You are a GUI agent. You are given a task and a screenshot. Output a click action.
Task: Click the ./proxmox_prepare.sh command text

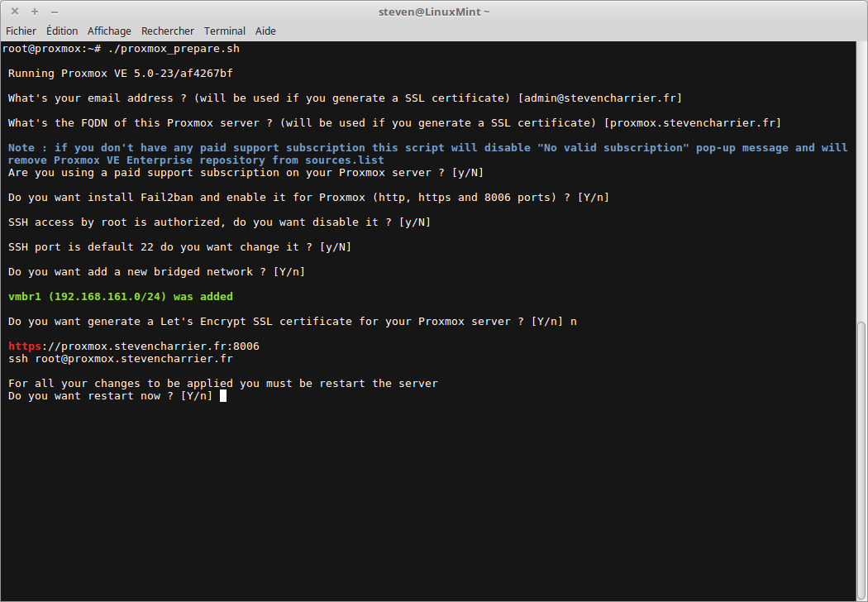174,49
